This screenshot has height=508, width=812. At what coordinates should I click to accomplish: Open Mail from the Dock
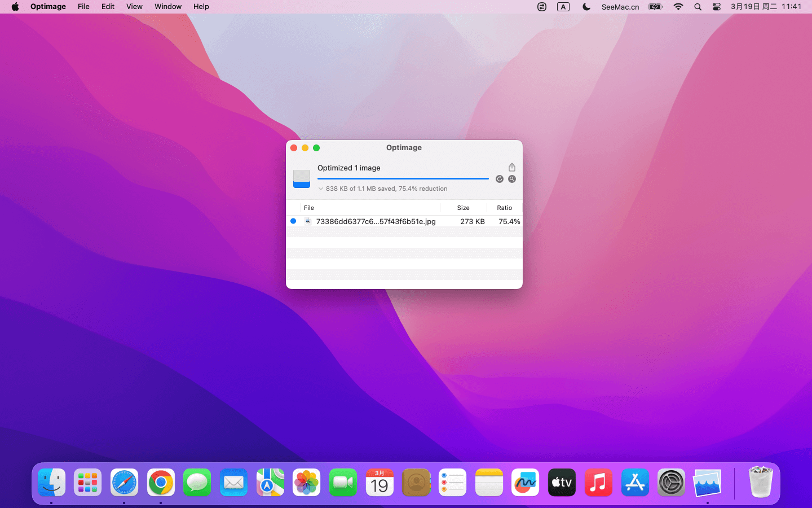(x=233, y=483)
